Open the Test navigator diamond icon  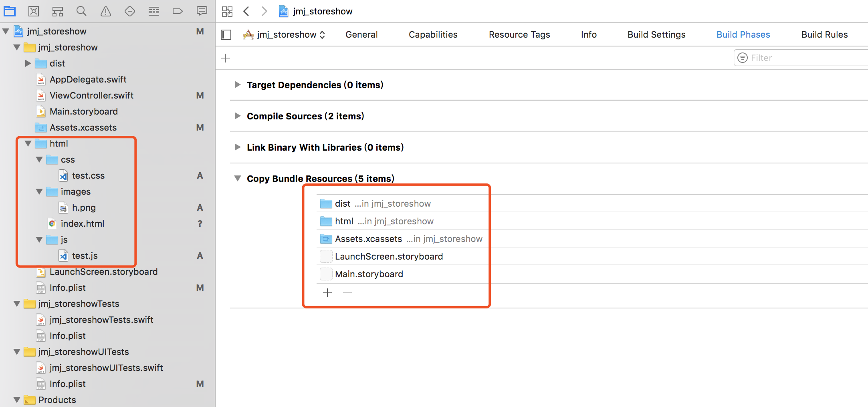point(130,11)
